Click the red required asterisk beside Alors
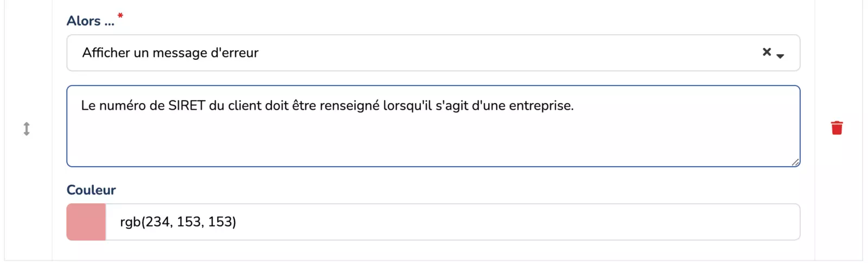Screen dimensions: 868x263 120,16
